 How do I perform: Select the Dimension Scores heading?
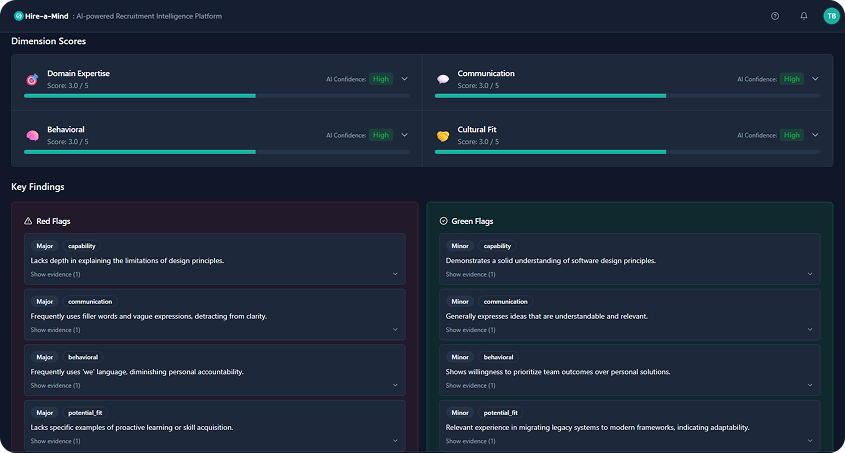coord(49,41)
